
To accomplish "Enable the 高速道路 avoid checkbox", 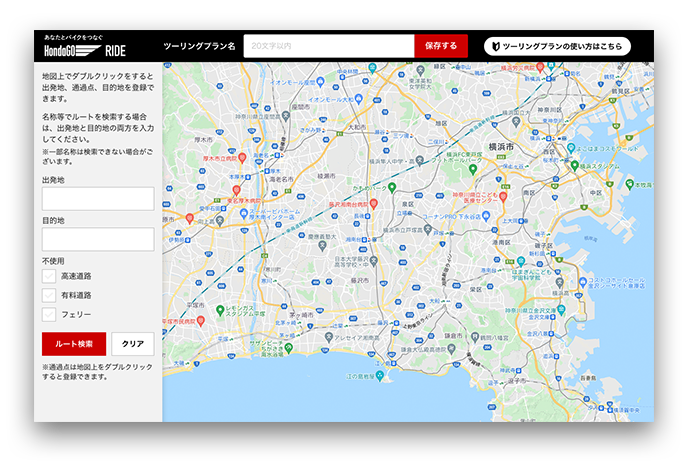I will 49,275.
